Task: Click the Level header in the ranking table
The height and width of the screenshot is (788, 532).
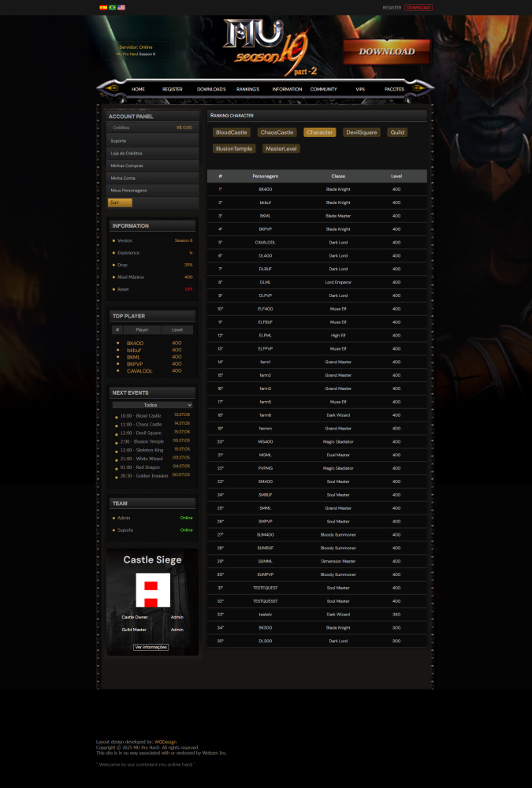Action: pyautogui.click(x=396, y=177)
